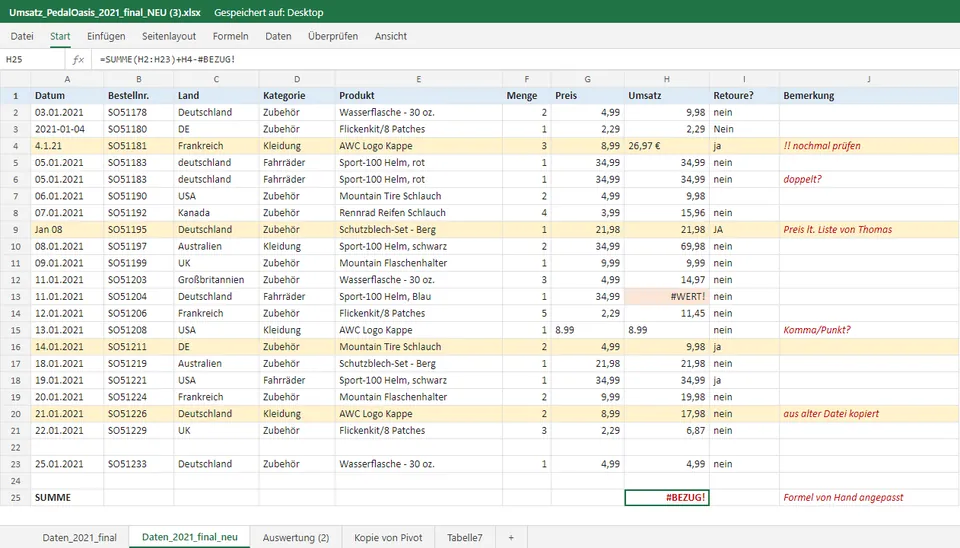Switch to sheet Daten_2021_final
The image size is (960, 548).
click(80, 538)
